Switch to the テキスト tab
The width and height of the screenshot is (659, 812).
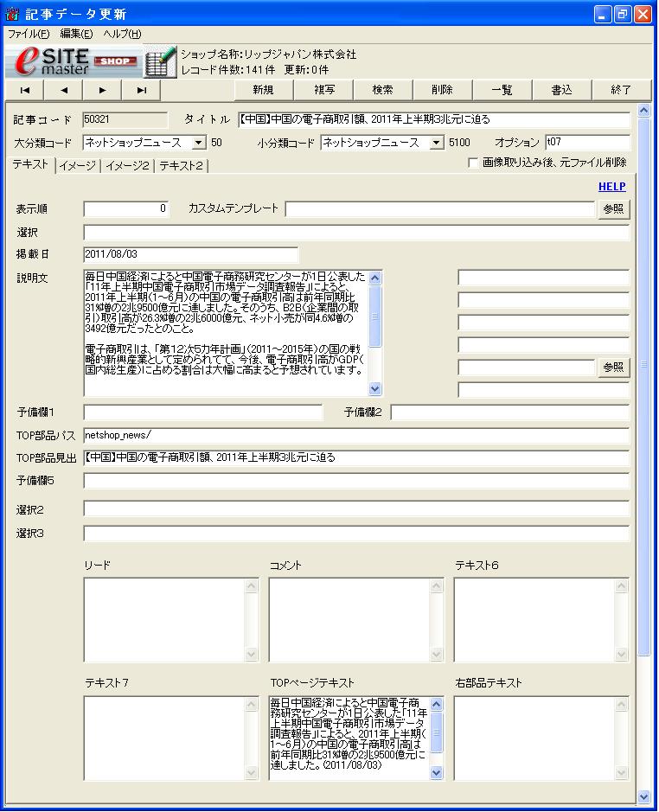point(30,164)
